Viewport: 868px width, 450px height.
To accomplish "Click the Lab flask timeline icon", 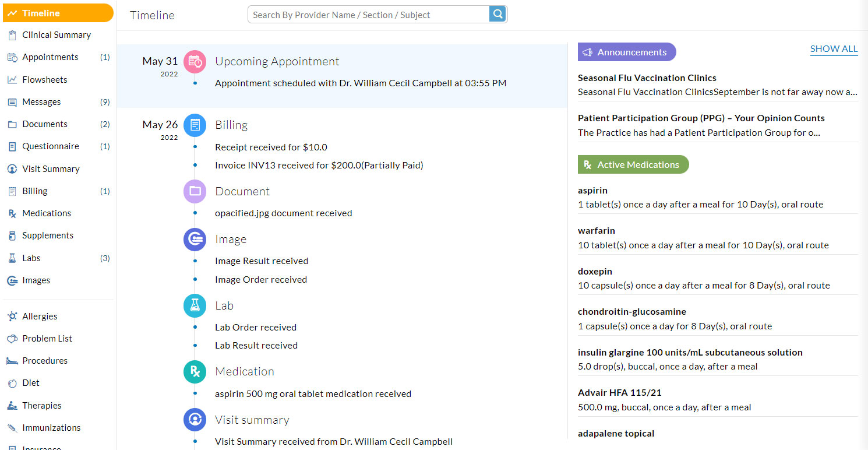I will pyautogui.click(x=195, y=305).
